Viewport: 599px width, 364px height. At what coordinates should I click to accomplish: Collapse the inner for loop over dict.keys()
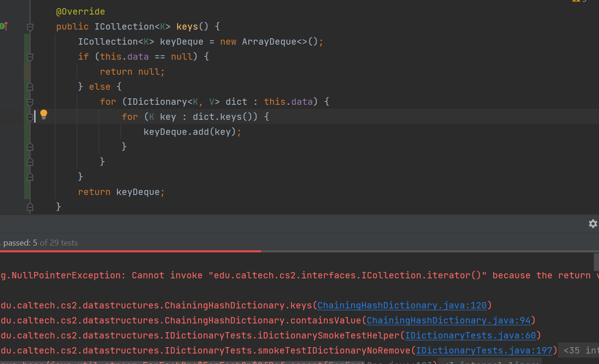pyautogui.click(x=30, y=117)
